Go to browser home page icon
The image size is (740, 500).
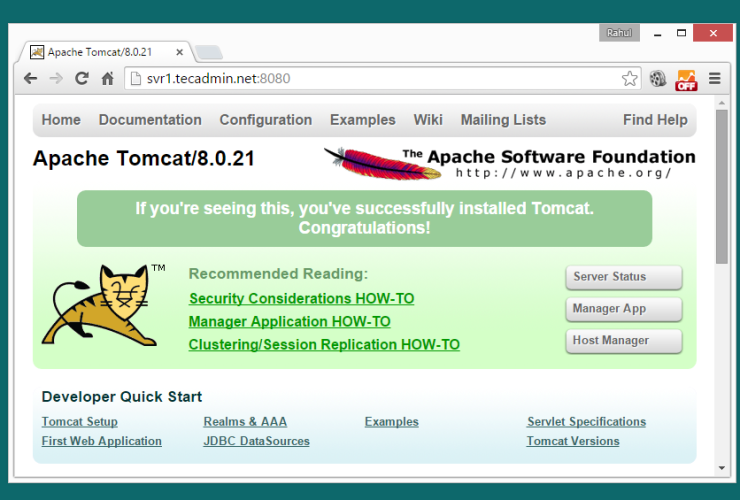point(107,79)
